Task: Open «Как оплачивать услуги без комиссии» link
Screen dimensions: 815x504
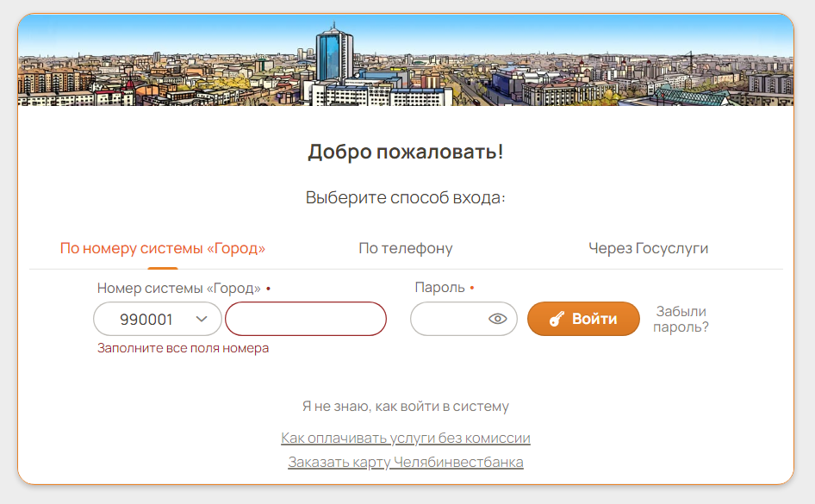Action: point(406,438)
